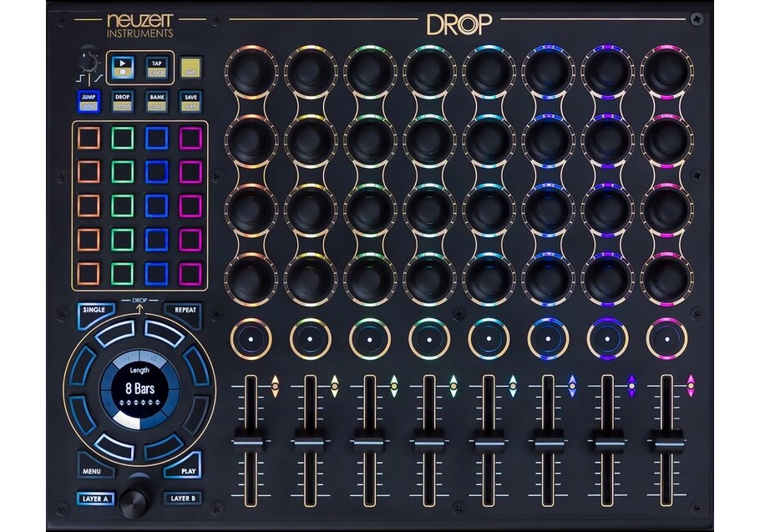Select the DROP chain button
760x532 pixels.
[x=123, y=101]
